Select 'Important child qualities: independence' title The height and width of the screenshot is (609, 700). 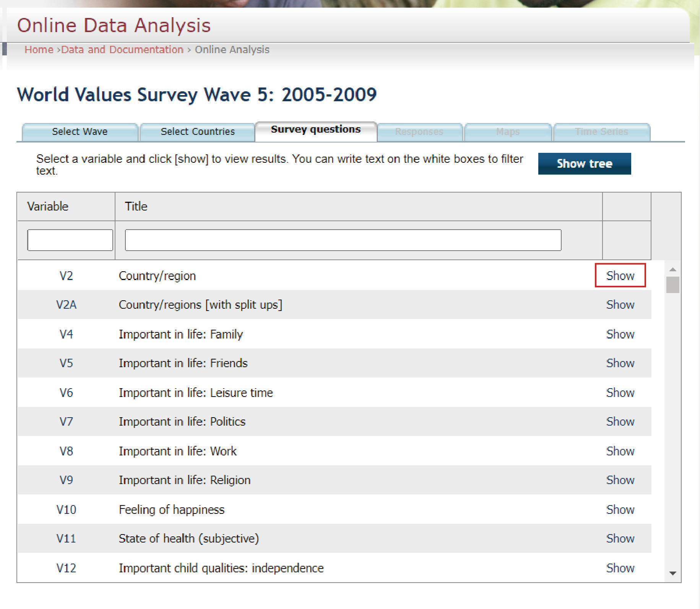pyautogui.click(x=221, y=568)
